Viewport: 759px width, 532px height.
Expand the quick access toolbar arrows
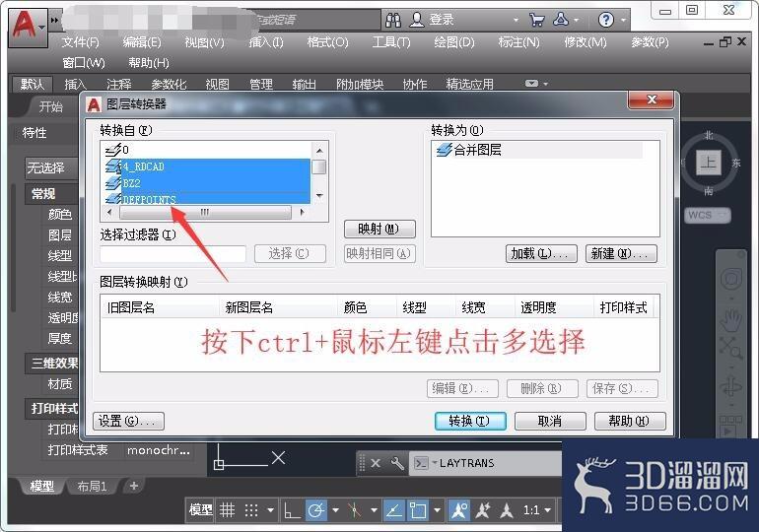[x=54, y=21]
